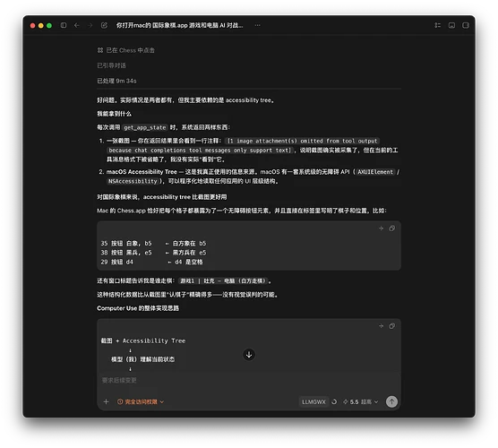
Task: Click the AXUIElement inline code
Action: (375, 172)
